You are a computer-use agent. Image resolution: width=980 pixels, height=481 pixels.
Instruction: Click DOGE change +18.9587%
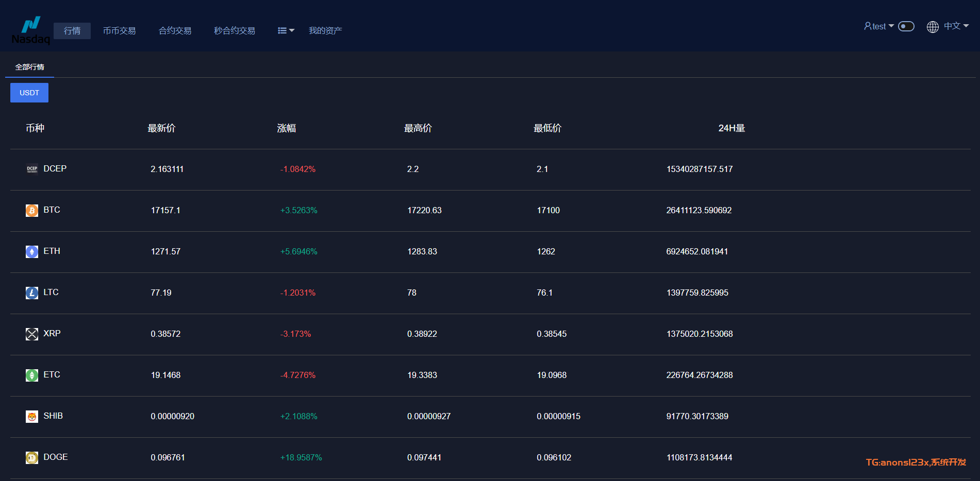coord(301,457)
